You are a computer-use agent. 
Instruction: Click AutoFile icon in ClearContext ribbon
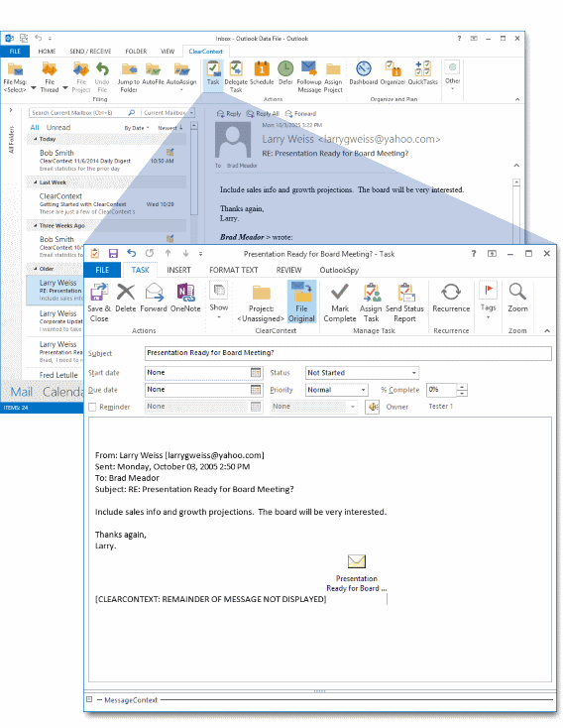[x=154, y=74]
